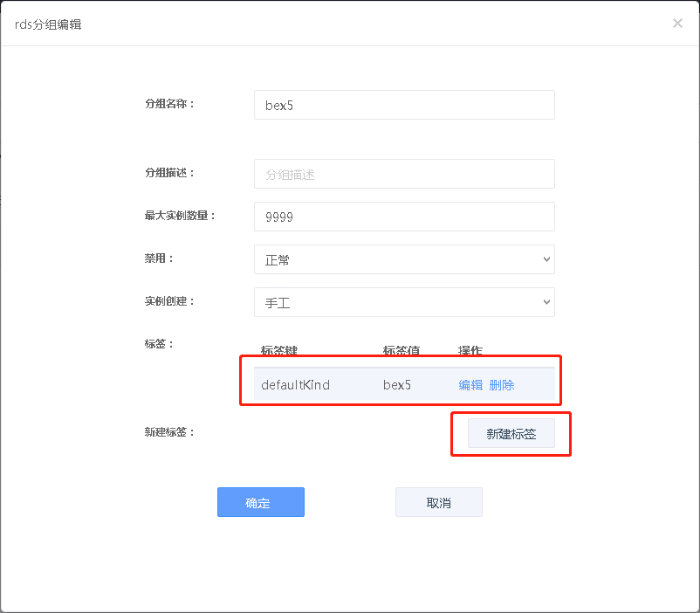Click the 实例创建 field label
The height and width of the screenshot is (613, 700).
click(x=169, y=300)
